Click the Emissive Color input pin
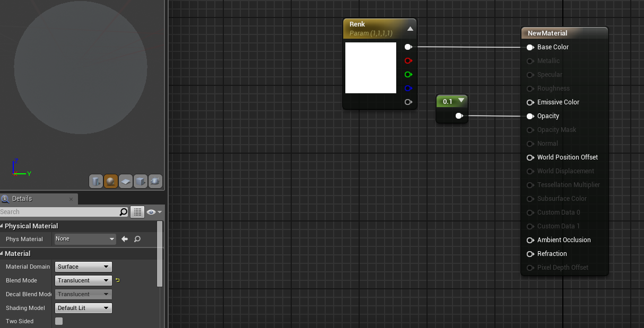The width and height of the screenshot is (644, 328). point(530,102)
